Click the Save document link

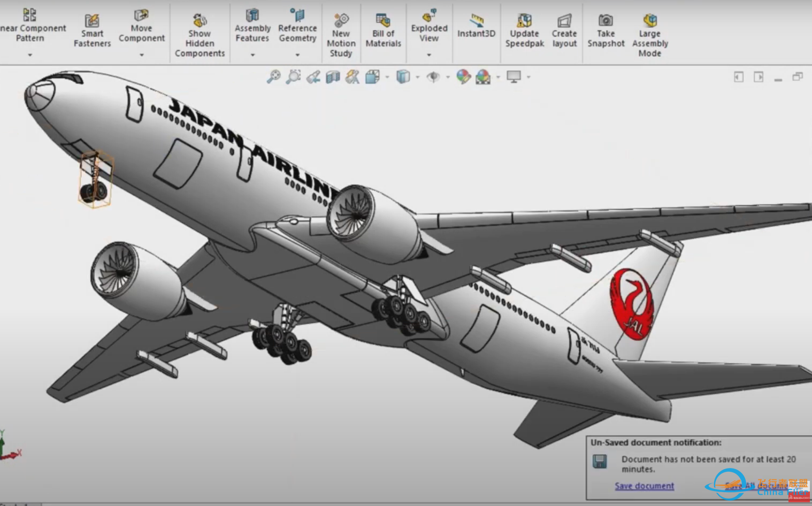[644, 486]
